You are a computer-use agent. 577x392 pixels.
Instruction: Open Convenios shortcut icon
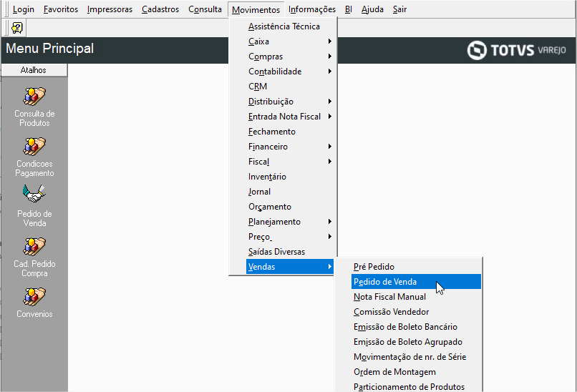[x=34, y=297]
